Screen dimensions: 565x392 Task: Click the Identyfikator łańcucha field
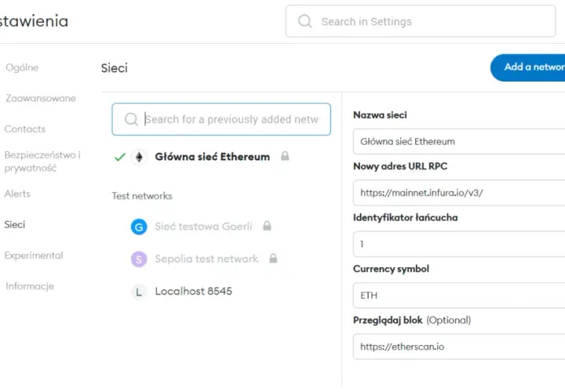(x=459, y=244)
